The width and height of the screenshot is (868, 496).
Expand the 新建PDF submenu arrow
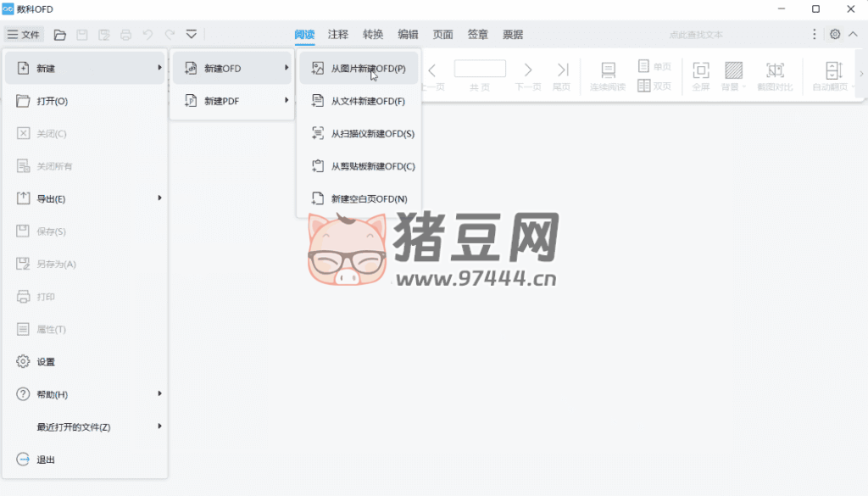click(287, 100)
